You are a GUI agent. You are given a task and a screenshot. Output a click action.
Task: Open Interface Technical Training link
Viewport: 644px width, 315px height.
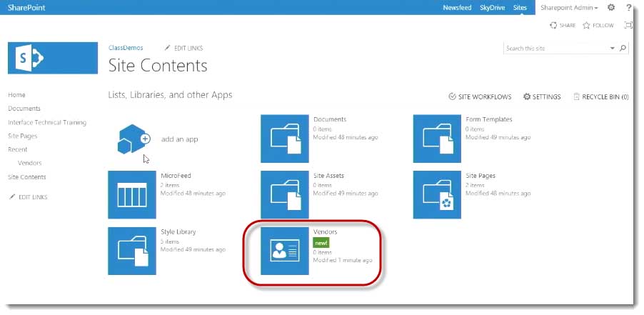[x=47, y=122]
